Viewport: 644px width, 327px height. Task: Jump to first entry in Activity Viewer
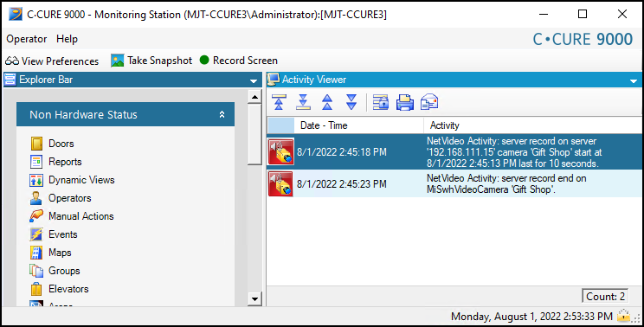point(279,102)
